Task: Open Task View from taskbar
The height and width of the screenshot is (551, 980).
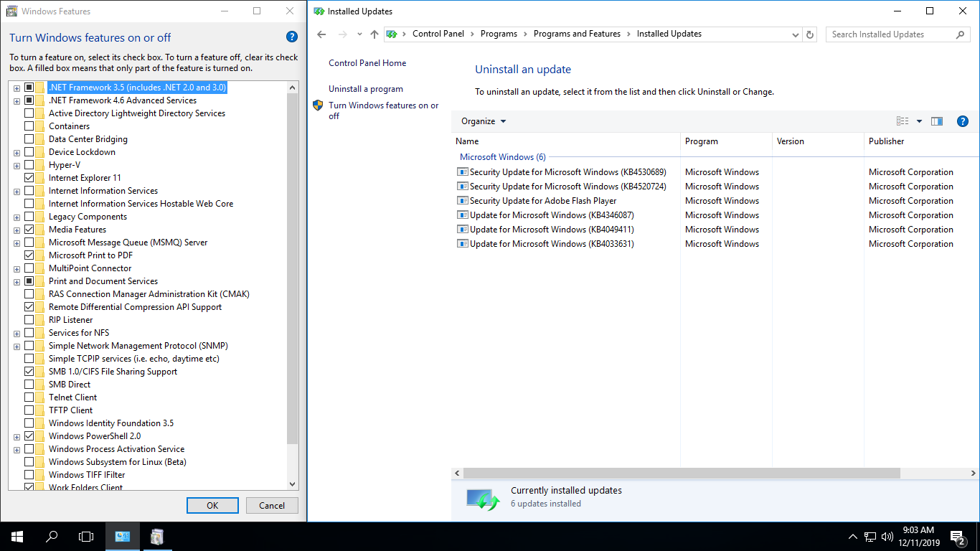Action: pyautogui.click(x=86, y=537)
